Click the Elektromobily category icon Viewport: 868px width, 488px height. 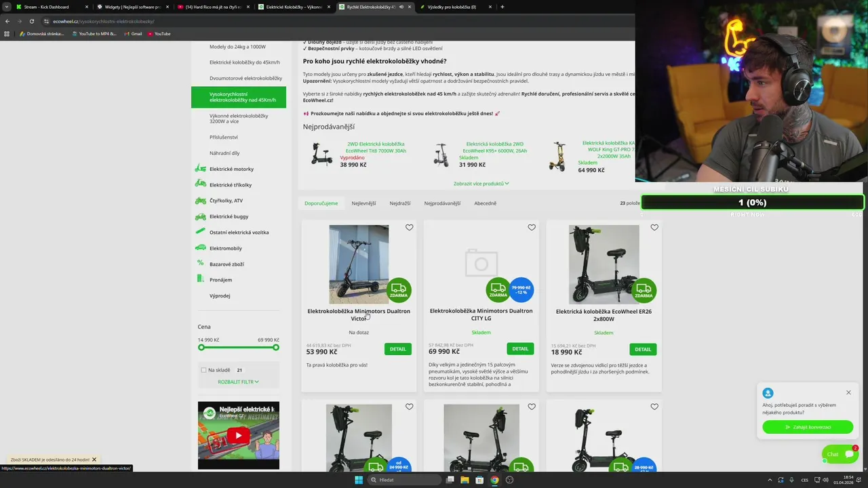(201, 248)
